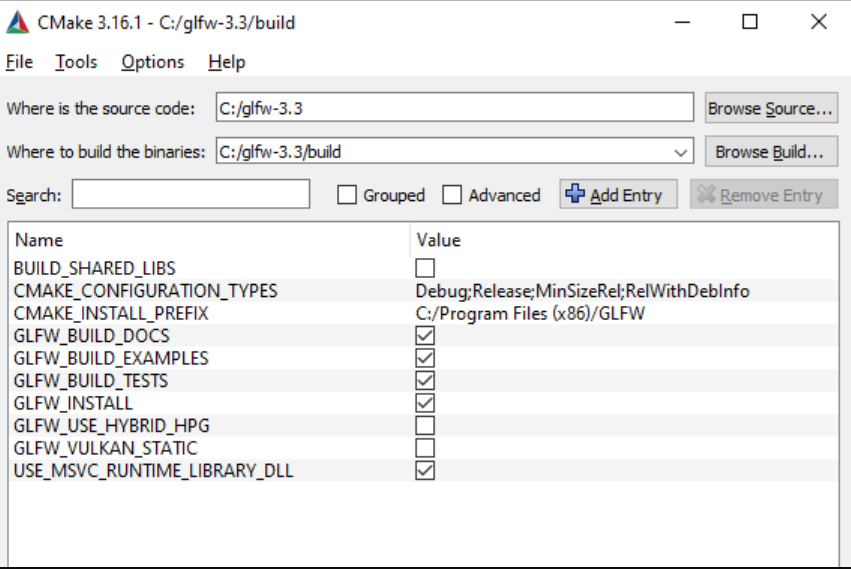The image size is (851, 569).
Task: Click into the Search input field
Action: (x=190, y=195)
